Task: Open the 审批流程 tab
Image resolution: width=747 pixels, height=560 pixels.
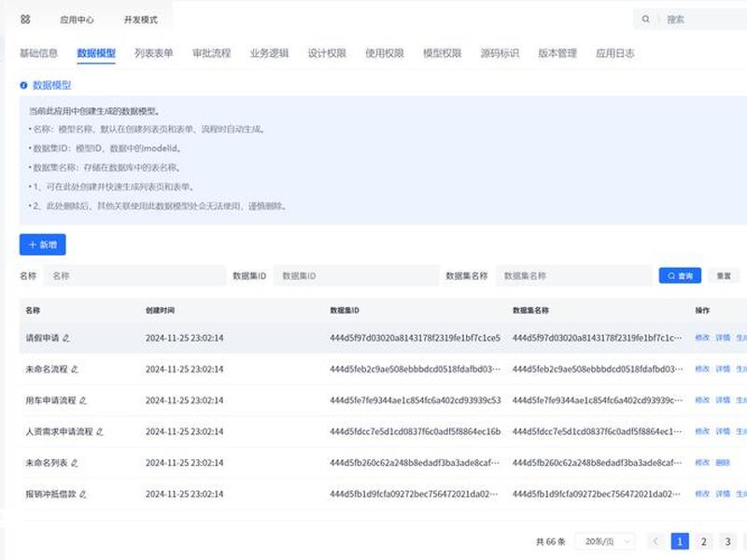Action: tap(212, 53)
